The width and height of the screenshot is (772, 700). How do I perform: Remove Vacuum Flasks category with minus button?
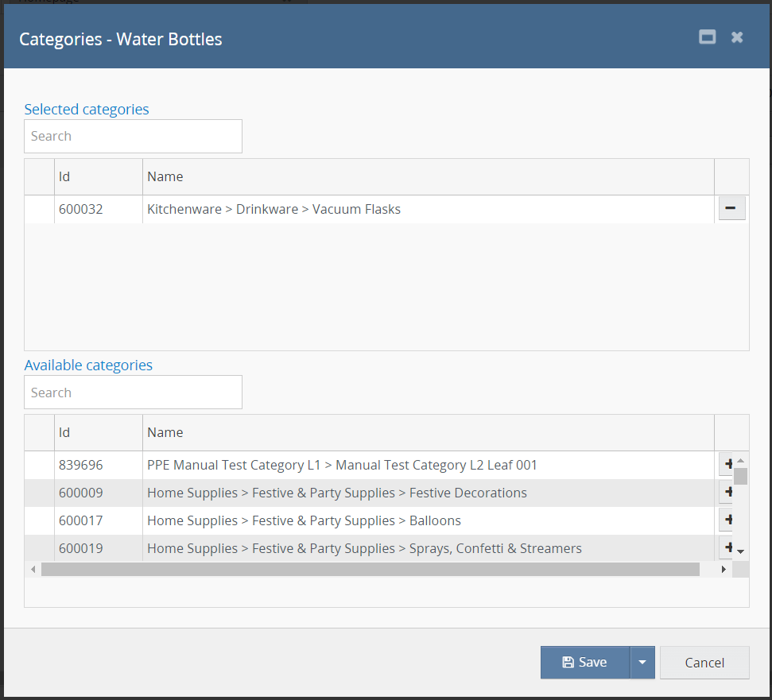click(x=731, y=209)
